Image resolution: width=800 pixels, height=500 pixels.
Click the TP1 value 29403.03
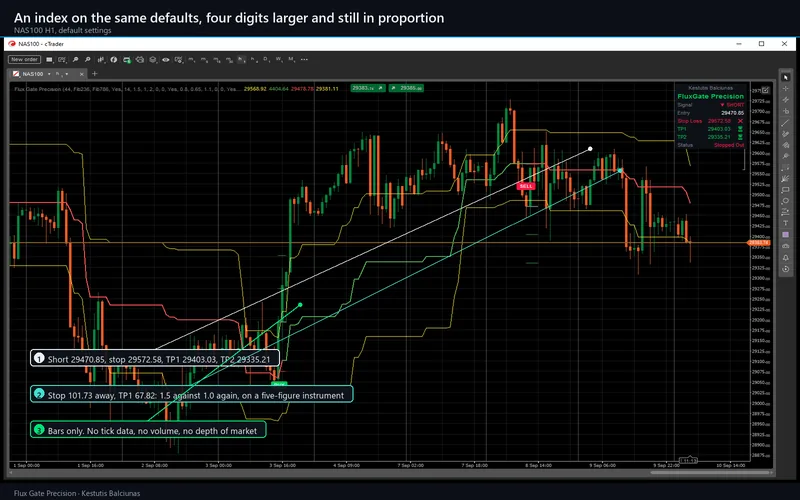point(718,129)
